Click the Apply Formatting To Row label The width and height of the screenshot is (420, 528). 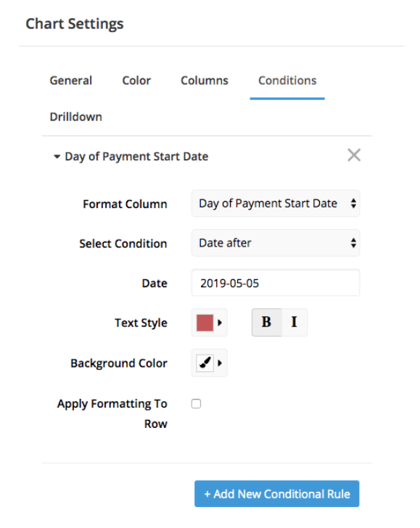(x=112, y=413)
